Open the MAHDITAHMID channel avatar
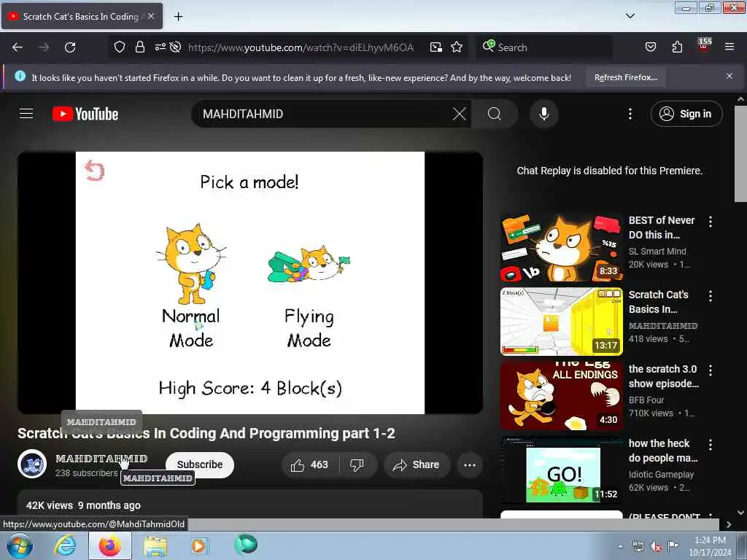 [x=32, y=464]
